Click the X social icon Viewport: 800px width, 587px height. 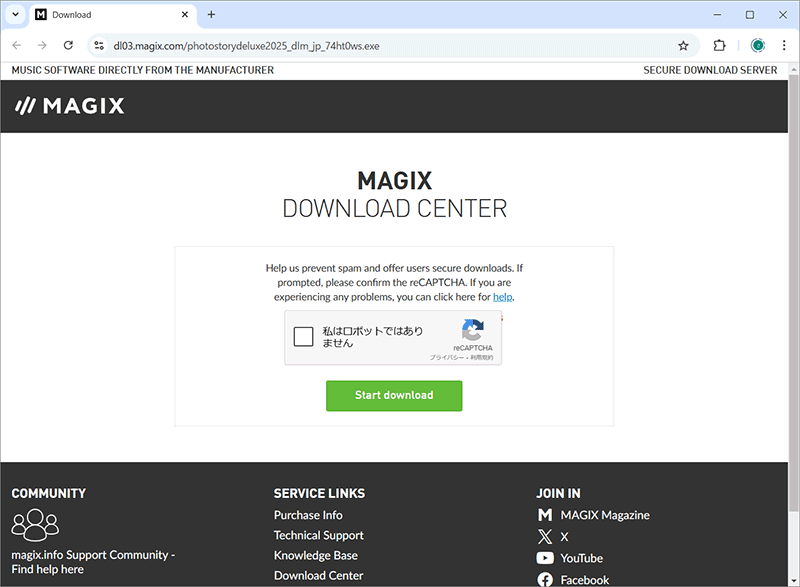coord(545,537)
